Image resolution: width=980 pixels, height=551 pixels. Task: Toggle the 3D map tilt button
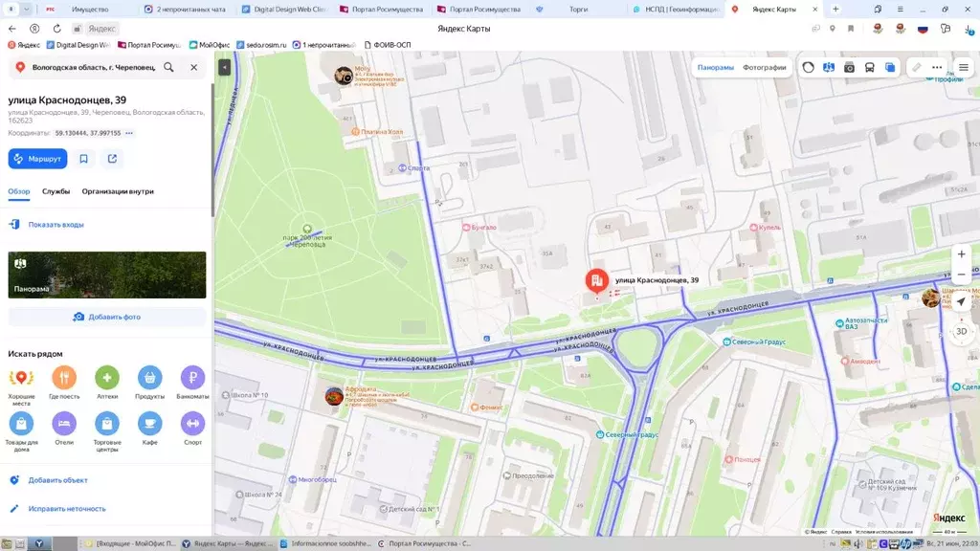pos(961,331)
